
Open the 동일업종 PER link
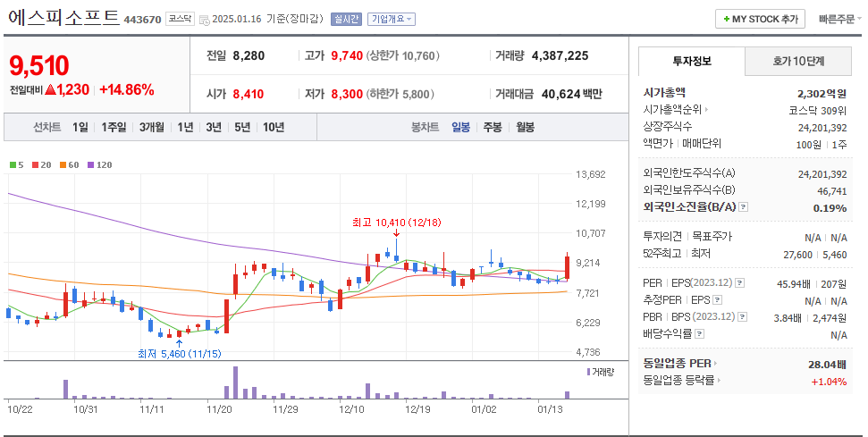[680, 364]
